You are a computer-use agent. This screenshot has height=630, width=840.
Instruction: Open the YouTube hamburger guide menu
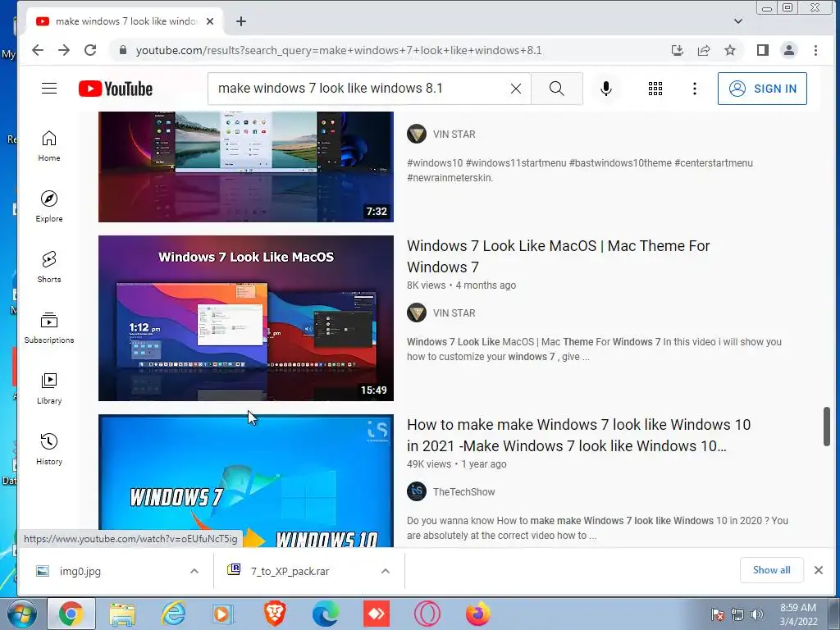click(49, 89)
